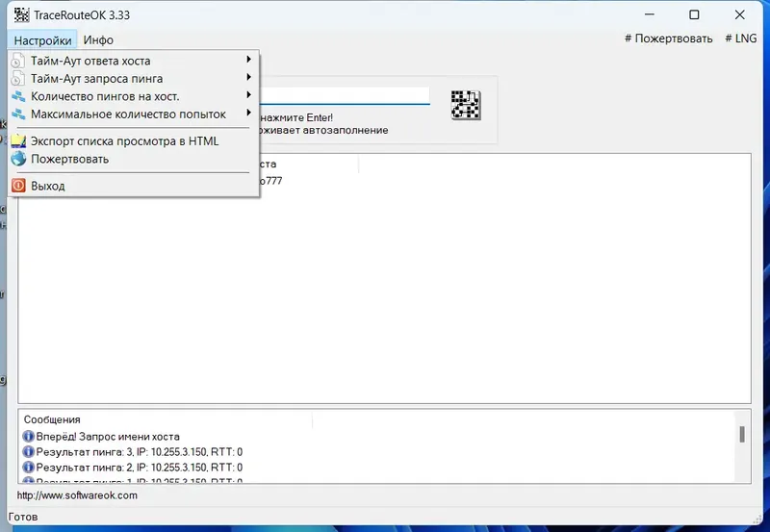
Task: Click info icon beside Вперёд! Запрос имени хоста
Action: click(x=29, y=437)
